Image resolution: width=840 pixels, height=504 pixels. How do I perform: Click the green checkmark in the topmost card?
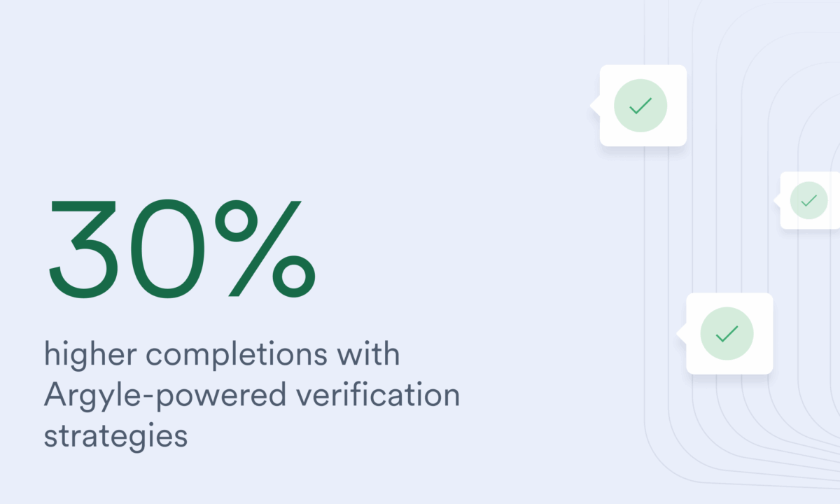tap(640, 106)
